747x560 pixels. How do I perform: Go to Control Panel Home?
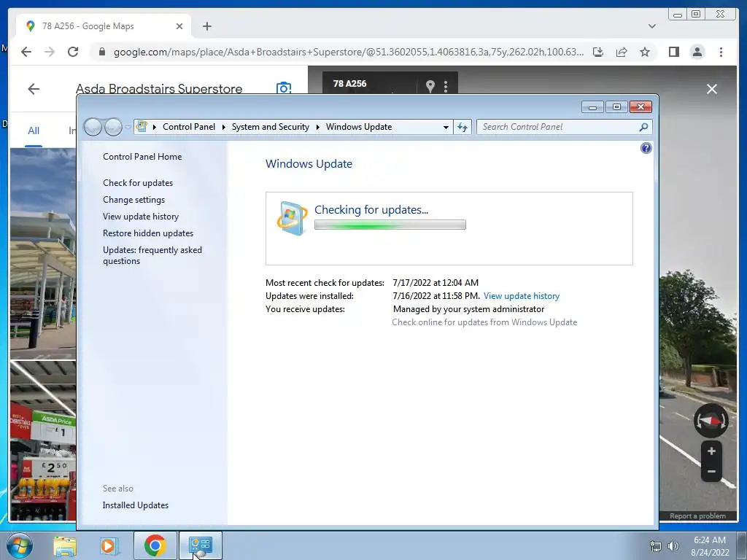pyautogui.click(x=142, y=157)
